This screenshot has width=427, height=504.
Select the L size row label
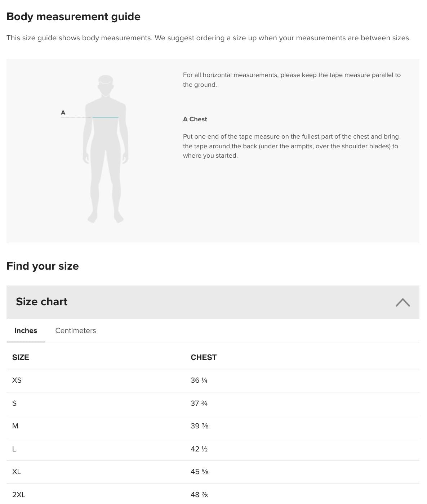click(14, 449)
